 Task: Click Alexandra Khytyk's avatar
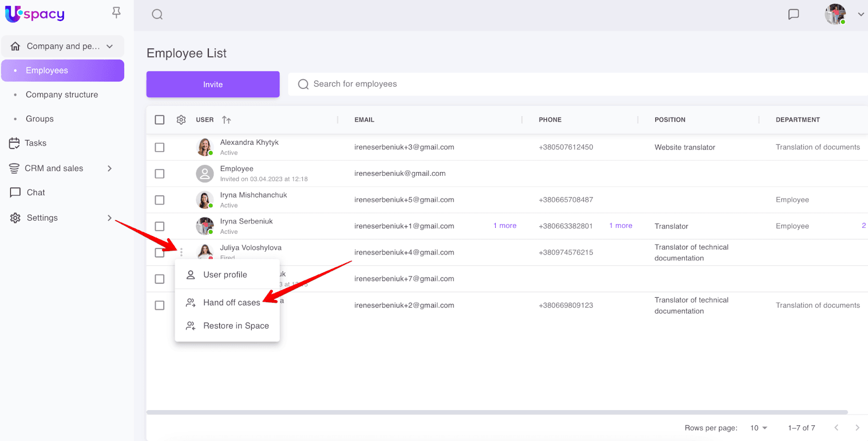205,147
